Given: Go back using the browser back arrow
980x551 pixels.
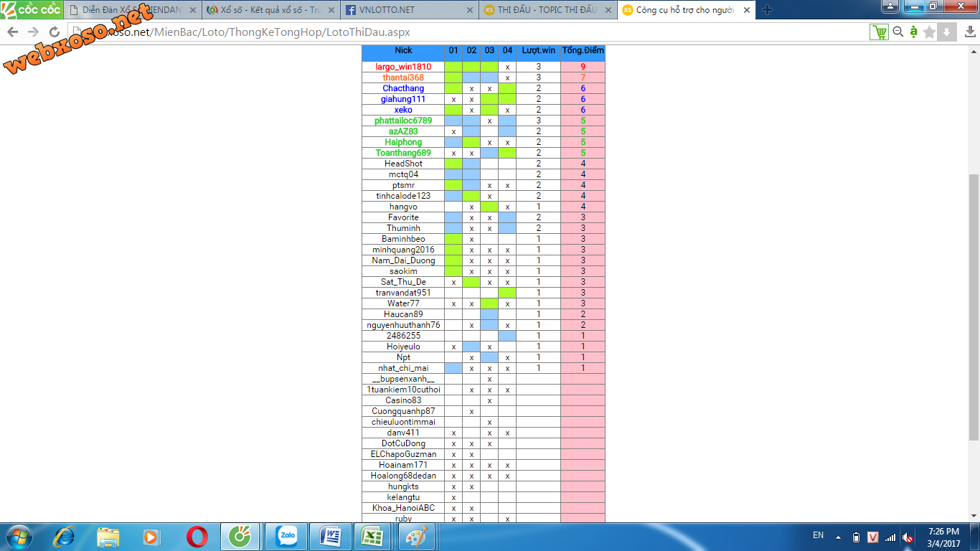Looking at the screenshot, I should [x=12, y=32].
